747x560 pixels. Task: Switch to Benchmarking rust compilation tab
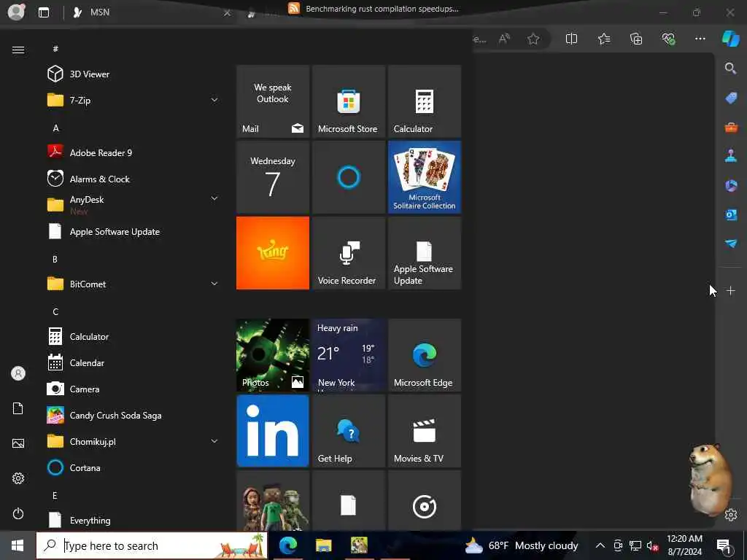coord(373,9)
